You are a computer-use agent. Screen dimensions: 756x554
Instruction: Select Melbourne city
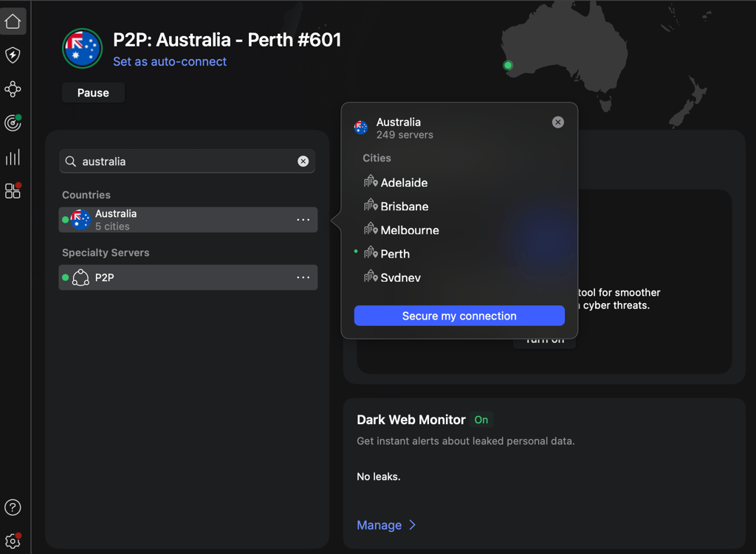click(410, 230)
